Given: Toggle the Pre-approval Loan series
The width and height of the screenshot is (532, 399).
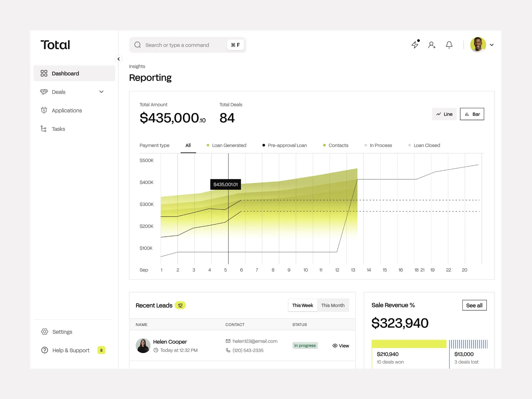Looking at the screenshot, I should coord(284,145).
